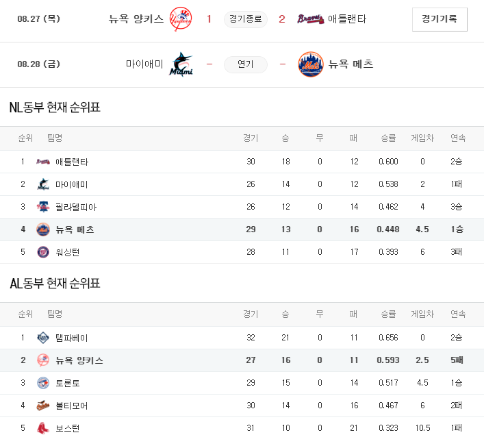Select Boston Red Sox icon in AL standings

pyautogui.click(x=43, y=428)
